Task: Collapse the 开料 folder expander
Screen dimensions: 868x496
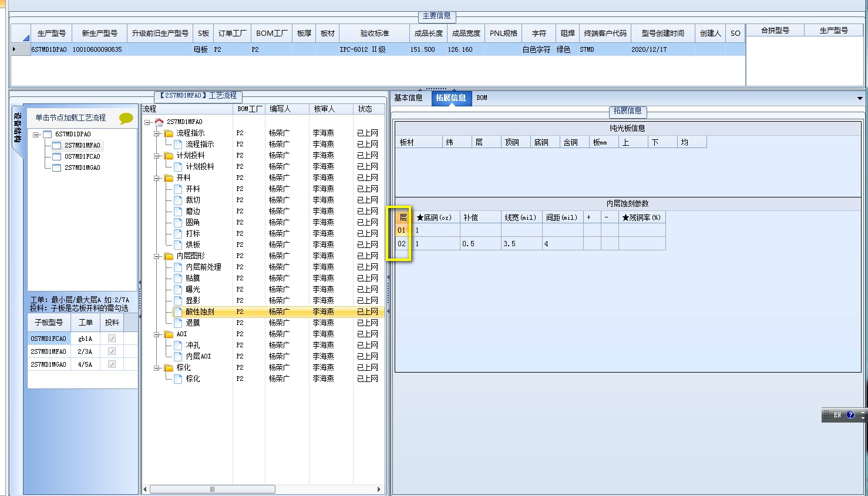Action: [x=157, y=178]
